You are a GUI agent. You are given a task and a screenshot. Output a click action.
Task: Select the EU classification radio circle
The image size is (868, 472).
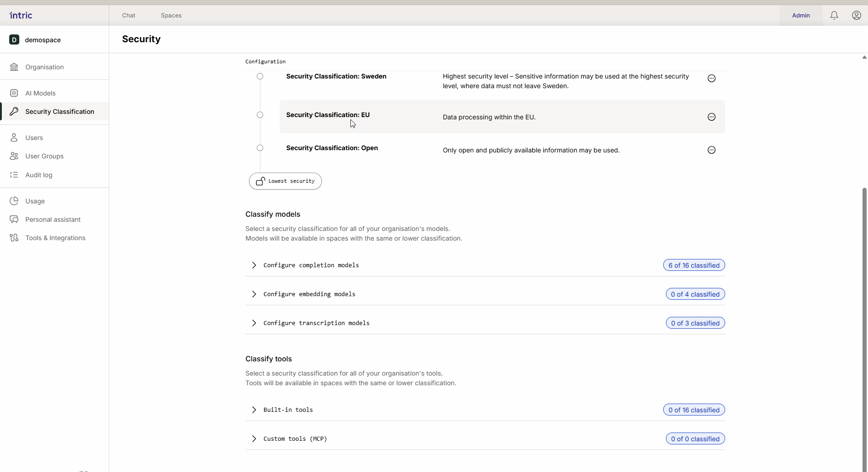coord(260,115)
